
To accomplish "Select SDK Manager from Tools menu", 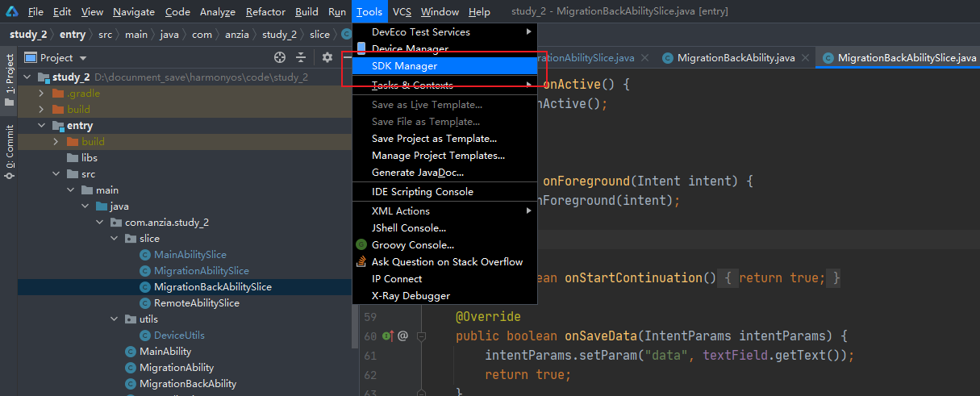I will [x=404, y=65].
